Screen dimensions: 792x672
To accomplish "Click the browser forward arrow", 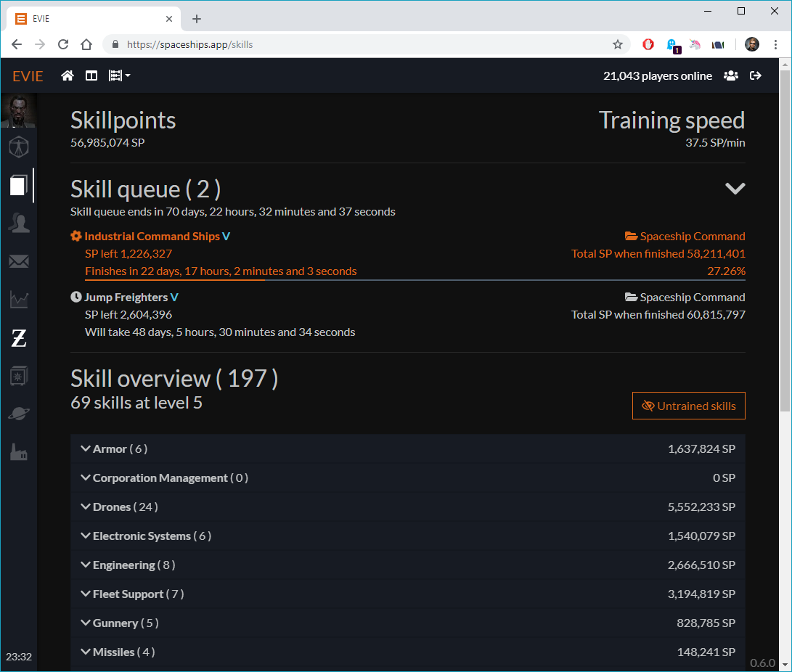I will click(40, 44).
